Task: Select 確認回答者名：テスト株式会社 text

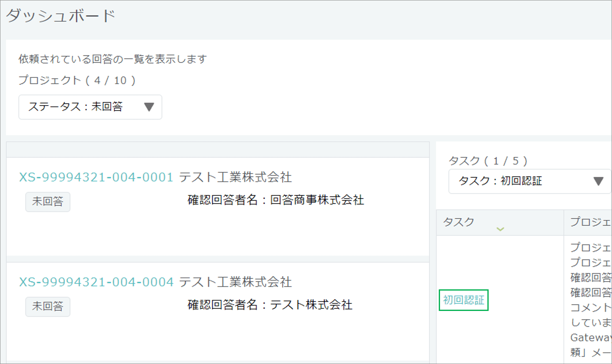Action: [270, 305]
